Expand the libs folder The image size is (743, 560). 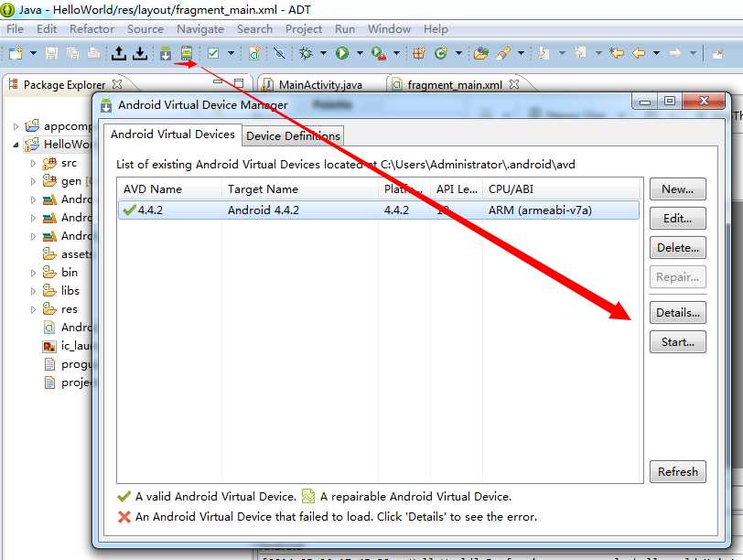pos(33,291)
